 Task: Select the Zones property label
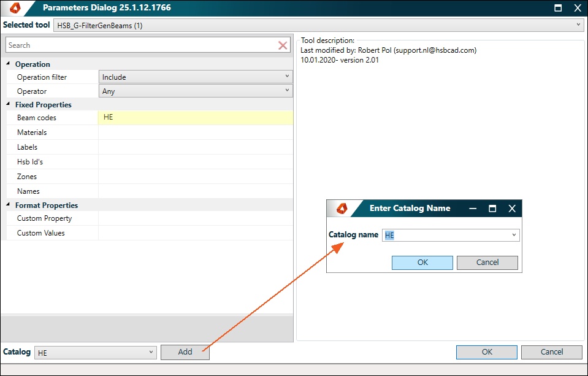click(x=26, y=177)
